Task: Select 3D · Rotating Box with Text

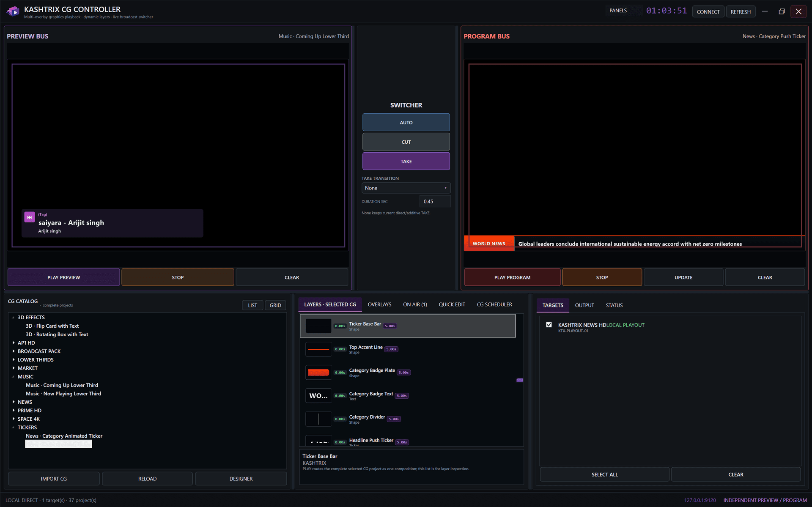Action: pyautogui.click(x=57, y=334)
